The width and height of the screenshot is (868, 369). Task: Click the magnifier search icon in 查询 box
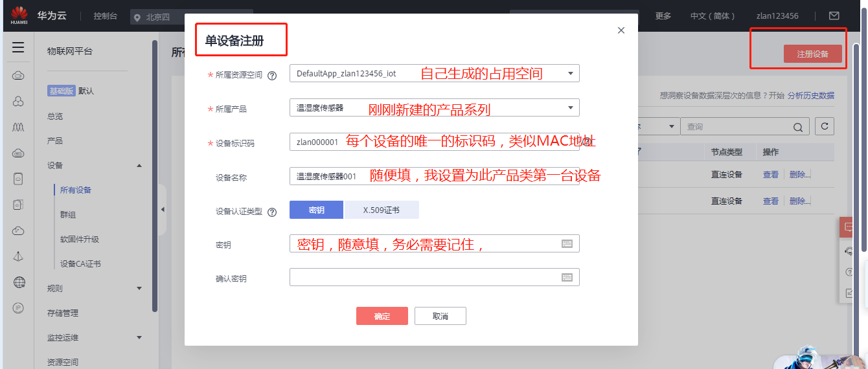[x=797, y=127]
